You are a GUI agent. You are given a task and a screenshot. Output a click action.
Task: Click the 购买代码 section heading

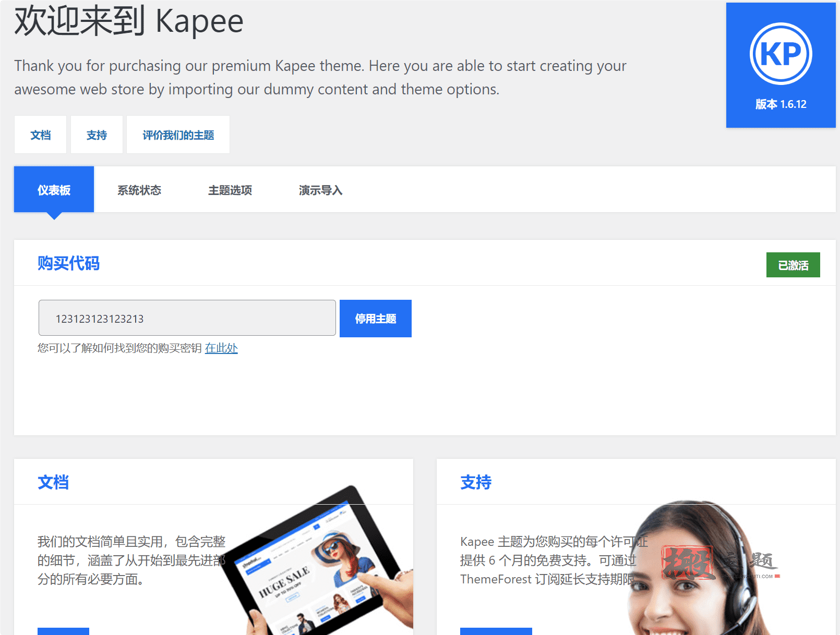coord(68,263)
